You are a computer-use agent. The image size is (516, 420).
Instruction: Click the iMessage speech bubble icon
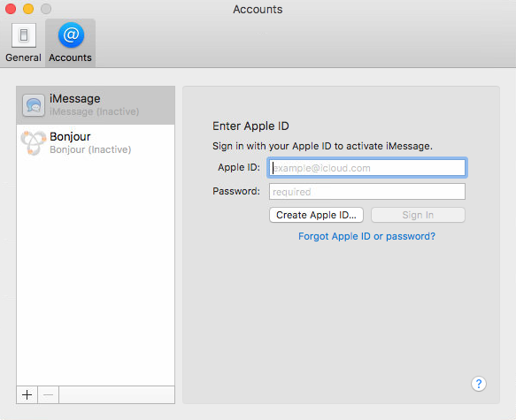click(x=34, y=105)
